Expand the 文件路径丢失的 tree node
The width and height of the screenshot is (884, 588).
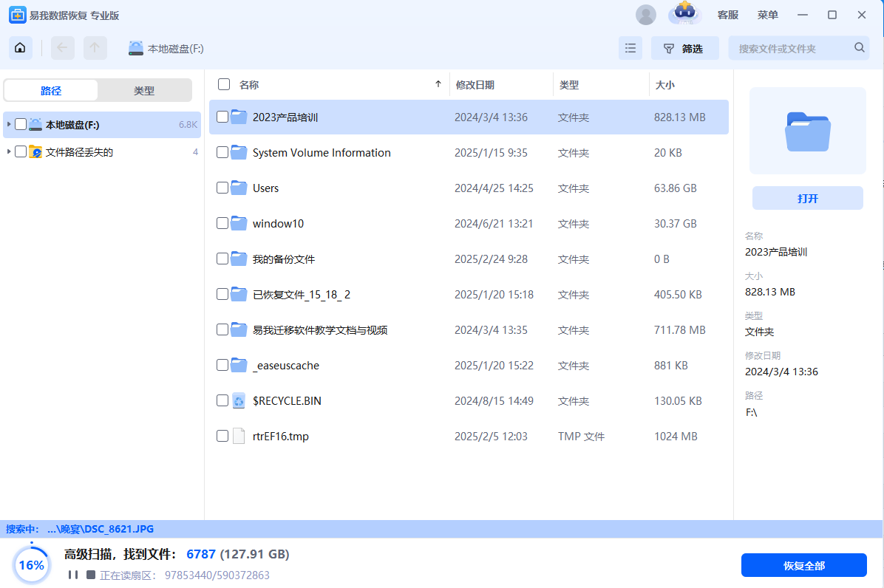tap(9, 152)
